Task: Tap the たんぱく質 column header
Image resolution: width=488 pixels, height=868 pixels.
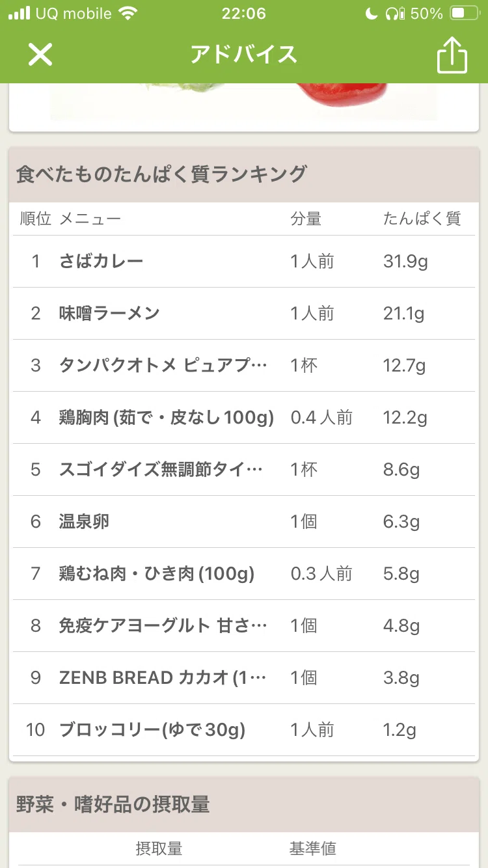Action: (422, 219)
